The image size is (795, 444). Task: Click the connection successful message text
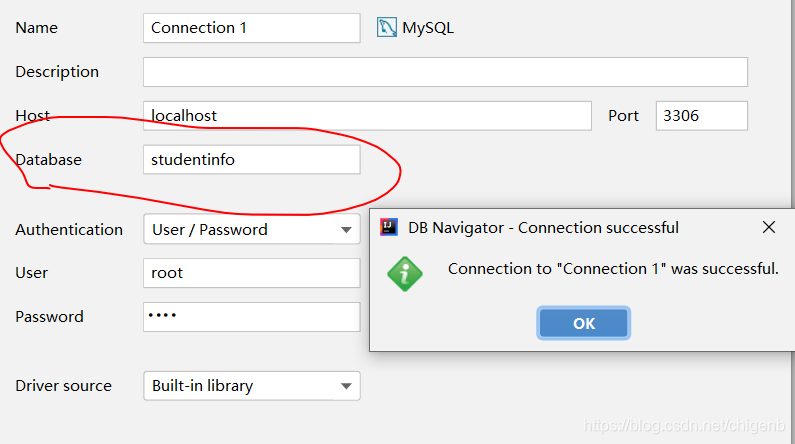click(x=613, y=269)
